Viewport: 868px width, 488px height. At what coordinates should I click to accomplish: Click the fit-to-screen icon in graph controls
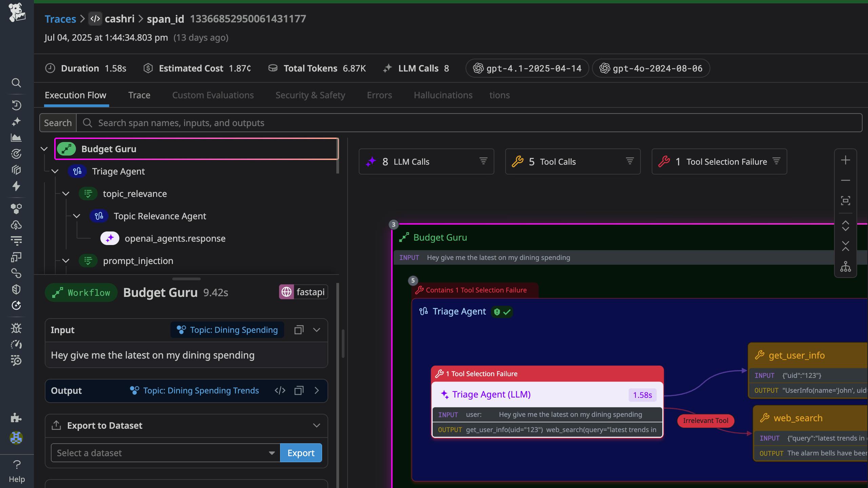(845, 201)
